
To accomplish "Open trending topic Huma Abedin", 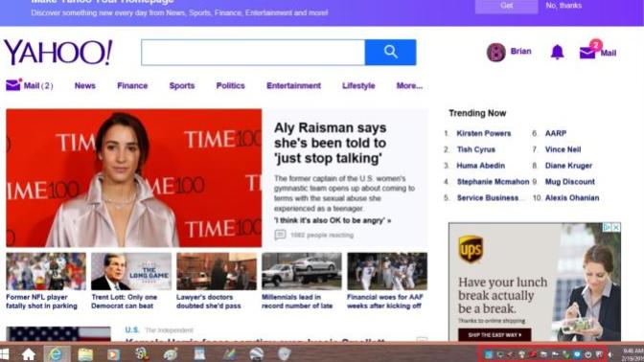I will point(480,166).
